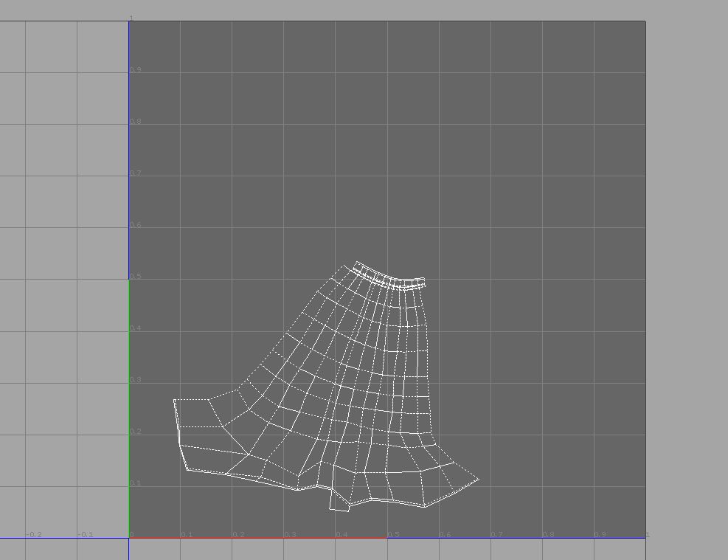This screenshot has width=728, height=560.
Task: Click the -0.1 label on the horizontal axis
Action: click(x=85, y=534)
